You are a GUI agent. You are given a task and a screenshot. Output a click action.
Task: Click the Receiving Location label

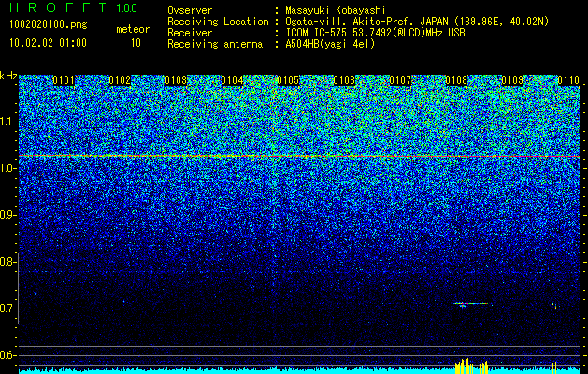pos(218,22)
